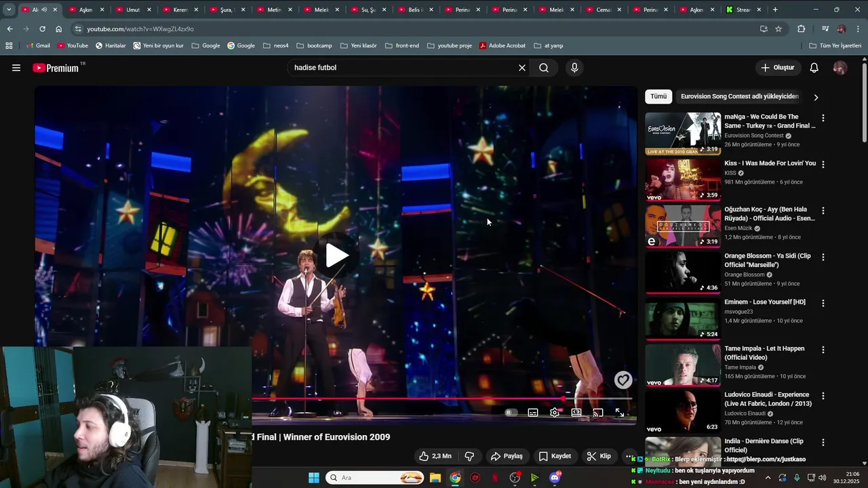The image size is (868, 488).
Task: Open options for Kiss video
Action: pyautogui.click(x=823, y=164)
